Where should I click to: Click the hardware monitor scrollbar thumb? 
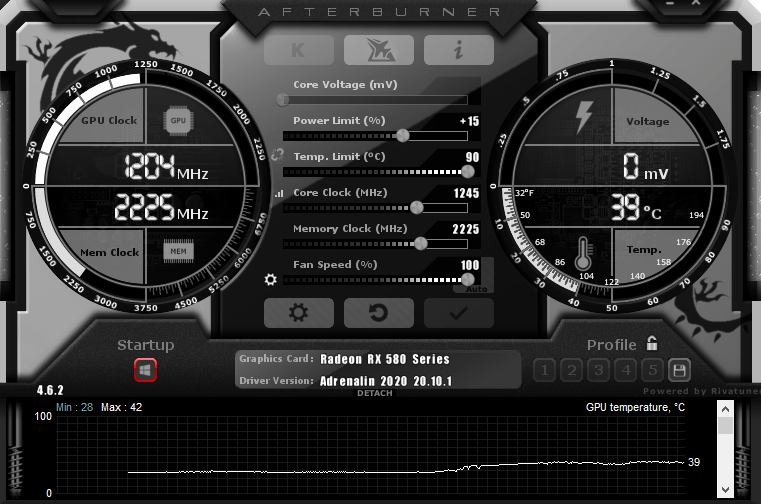725,426
